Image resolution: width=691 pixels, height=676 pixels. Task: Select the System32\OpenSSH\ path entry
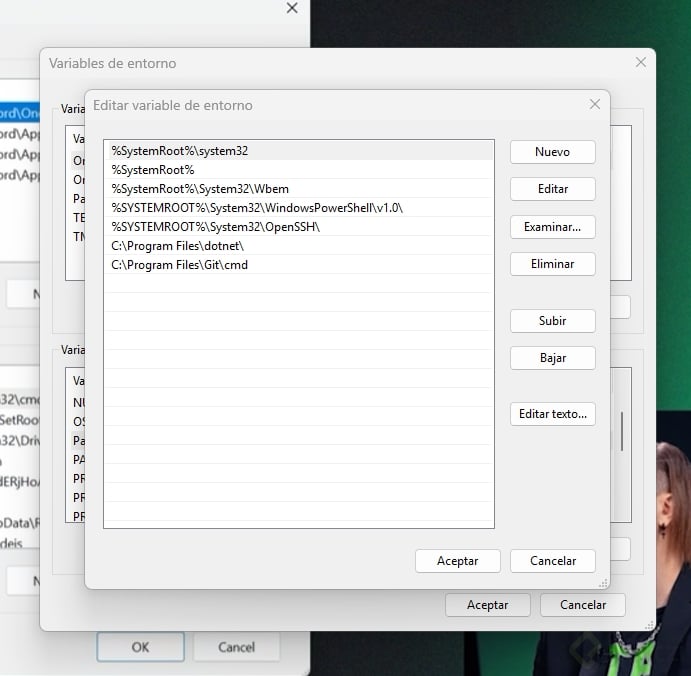pyautogui.click(x=299, y=227)
